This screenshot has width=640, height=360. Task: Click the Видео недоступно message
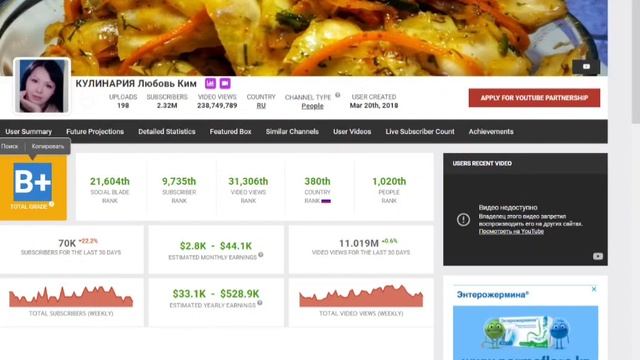coord(508,207)
